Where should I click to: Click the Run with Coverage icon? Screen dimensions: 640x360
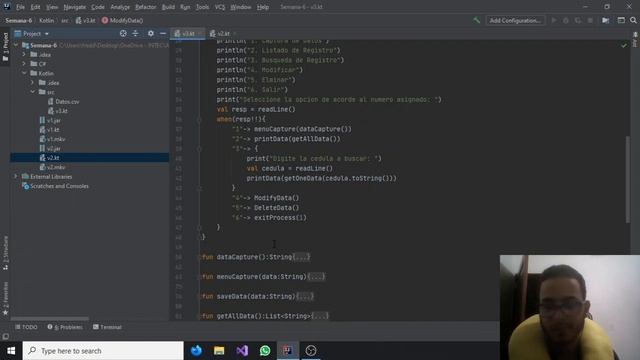(x=578, y=20)
